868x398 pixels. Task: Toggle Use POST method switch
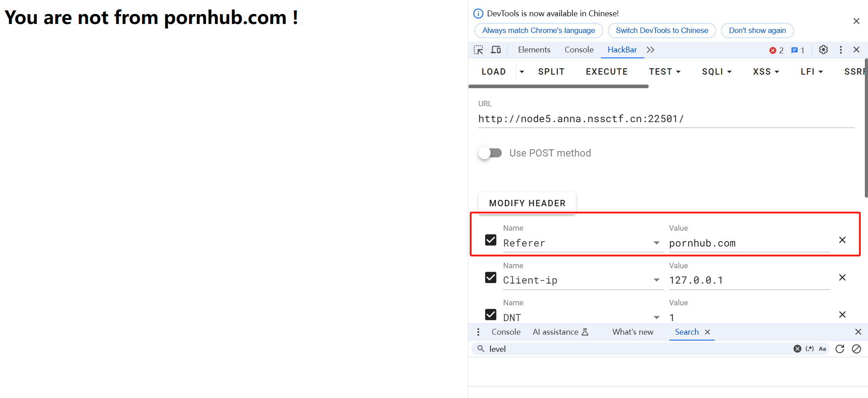[x=490, y=153]
